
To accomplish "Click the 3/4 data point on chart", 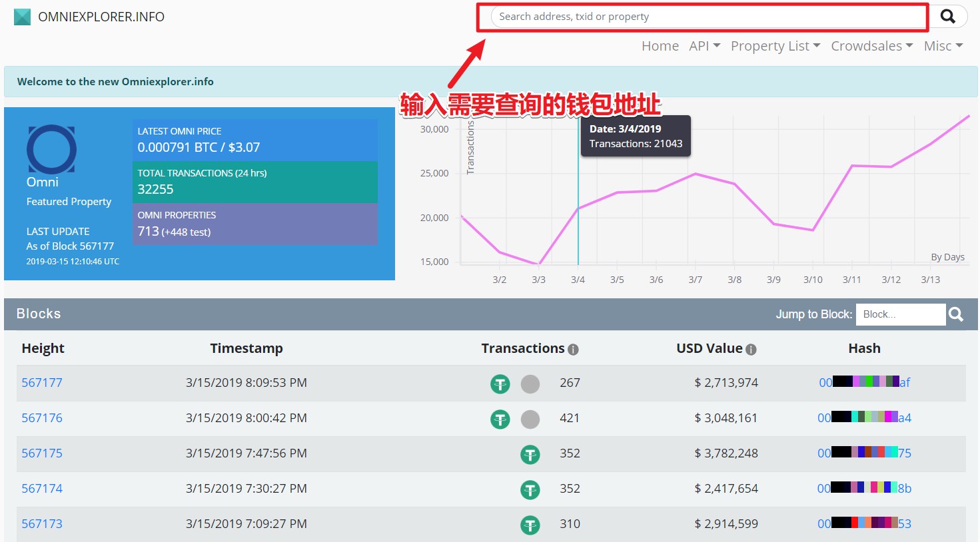I will (578, 208).
